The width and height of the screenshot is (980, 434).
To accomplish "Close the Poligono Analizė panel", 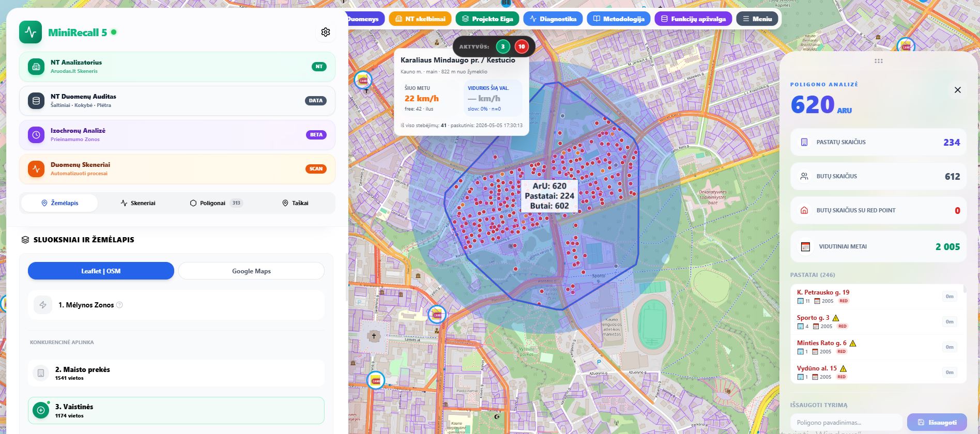I will click(x=957, y=90).
